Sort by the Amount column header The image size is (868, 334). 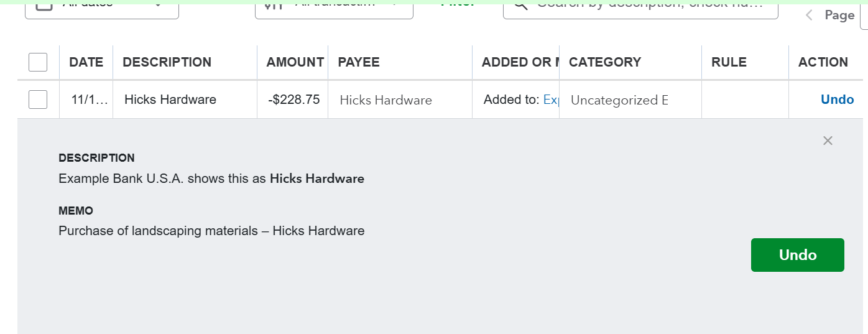click(295, 62)
